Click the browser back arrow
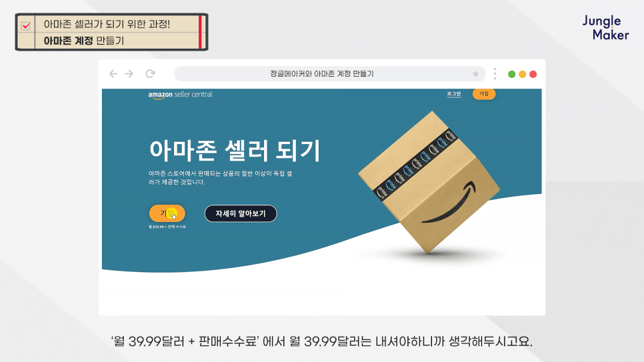This screenshot has height=362, width=644. [113, 73]
